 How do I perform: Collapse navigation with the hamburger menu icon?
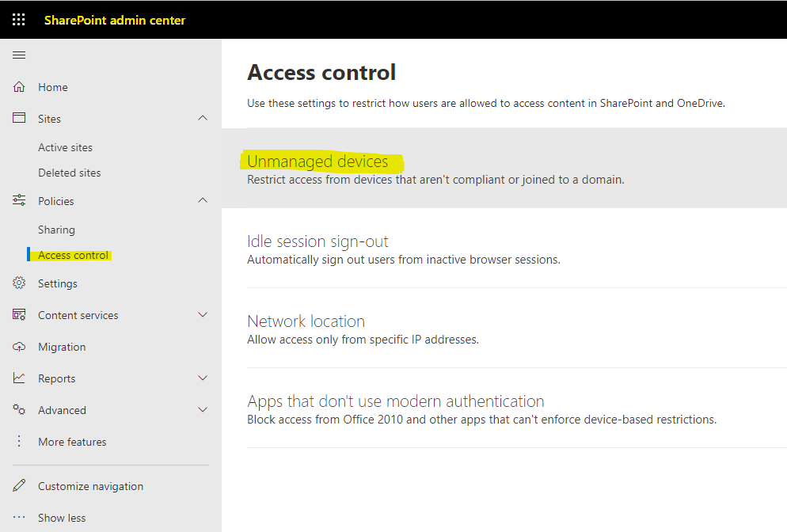tap(19, 55)
